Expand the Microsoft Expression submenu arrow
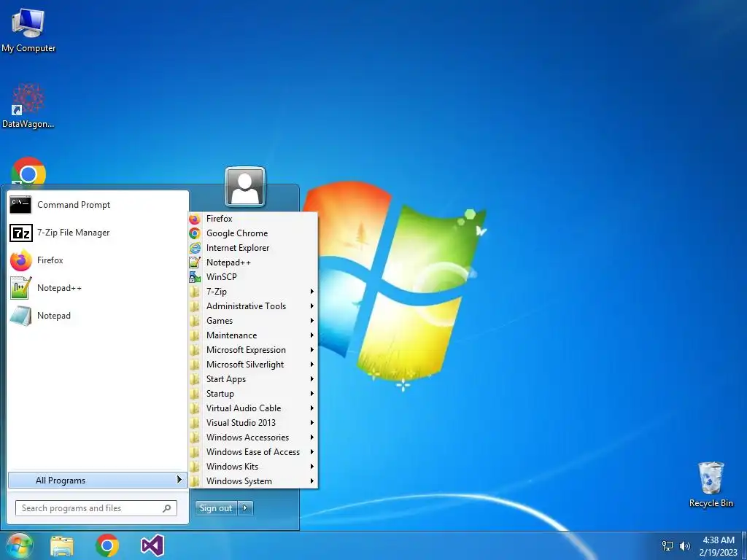This screenshot has height=560, width=747. (x=312, y=350)
